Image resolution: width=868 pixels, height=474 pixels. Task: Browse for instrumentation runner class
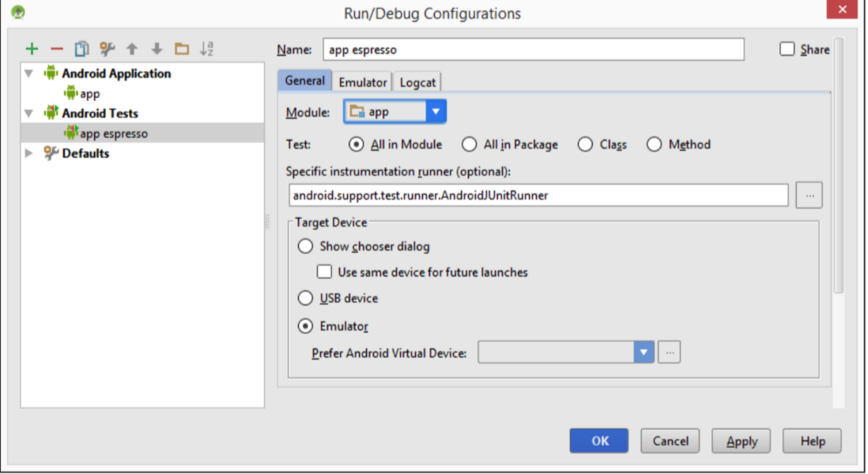[x=809, y=195]
